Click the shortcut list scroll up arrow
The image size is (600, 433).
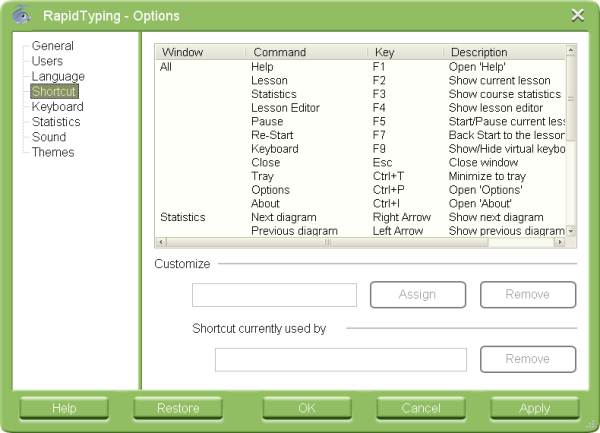(x=571, y=50)
